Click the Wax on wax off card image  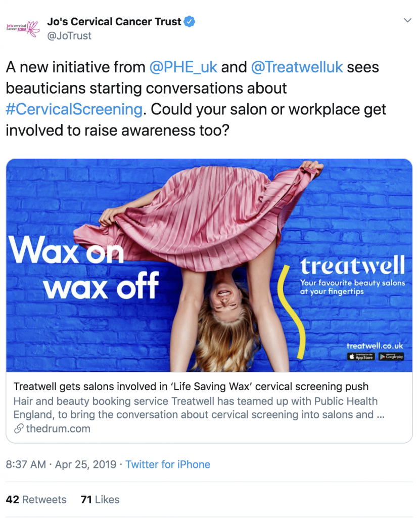pyautogui.click(x=209, y=265)
